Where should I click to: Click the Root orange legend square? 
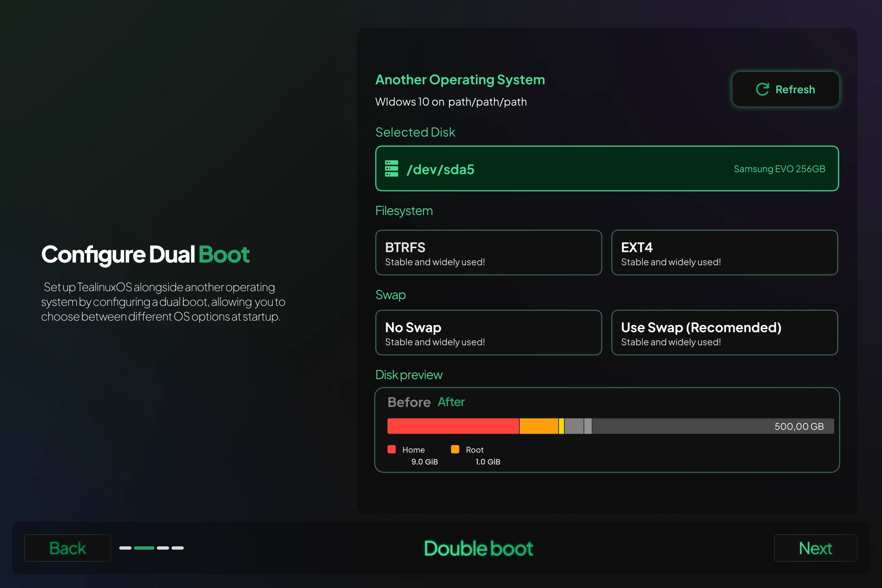pos(455,449)
